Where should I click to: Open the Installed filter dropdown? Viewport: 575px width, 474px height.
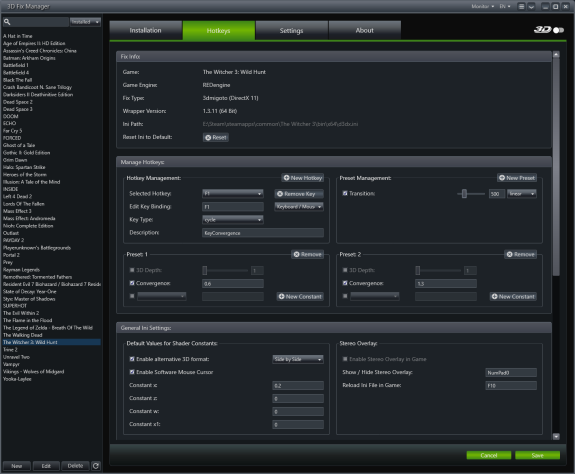85,22
